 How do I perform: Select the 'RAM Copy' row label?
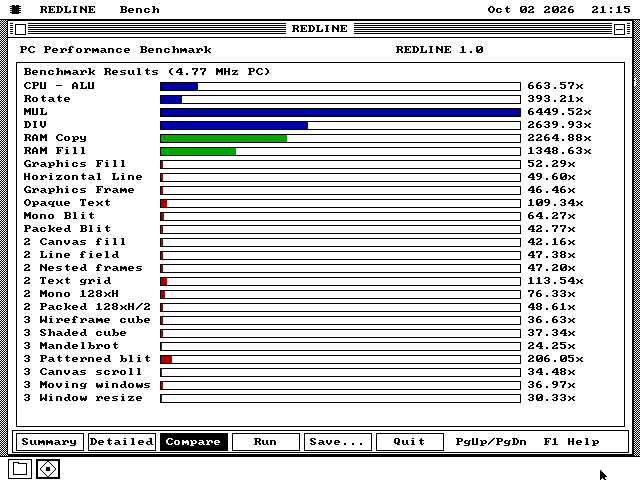pos(55,138)
